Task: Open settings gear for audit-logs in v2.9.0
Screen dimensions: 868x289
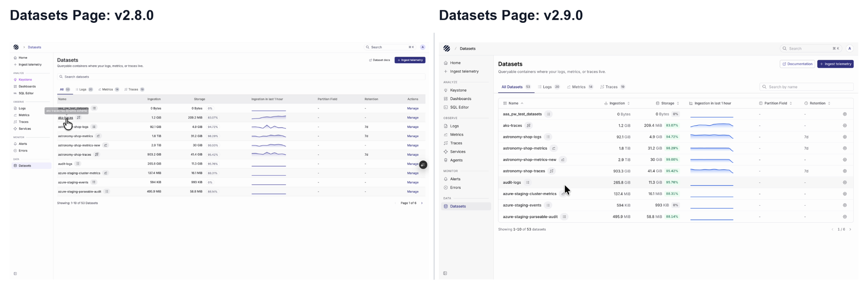Action: click(x=845, y=182)
